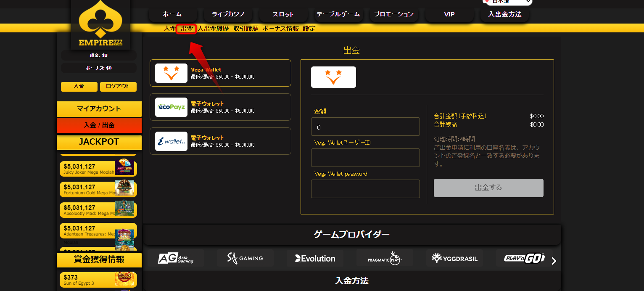This screenshot has width=644, height=291.
Task: Click the Yggdrasil provider logo
Action: tap(454, 258)
